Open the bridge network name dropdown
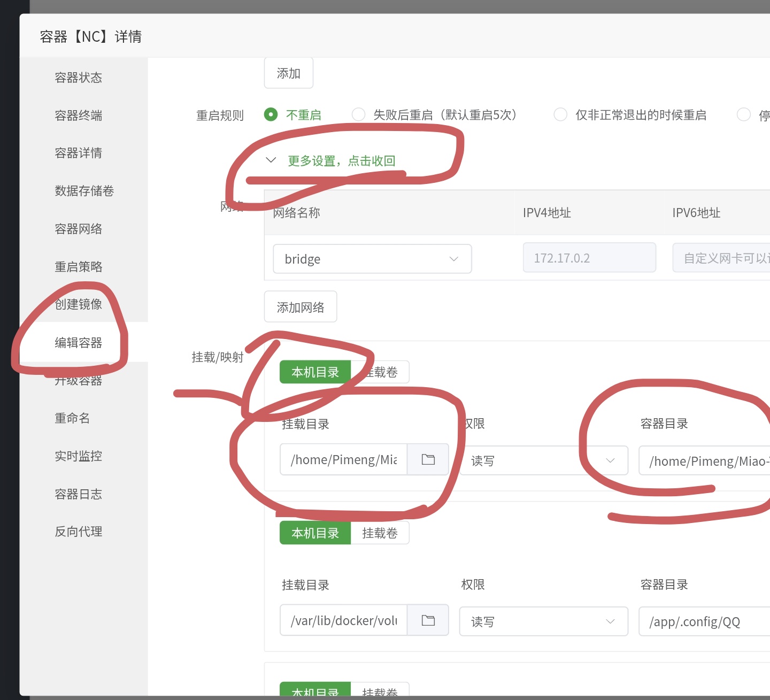 372,259
